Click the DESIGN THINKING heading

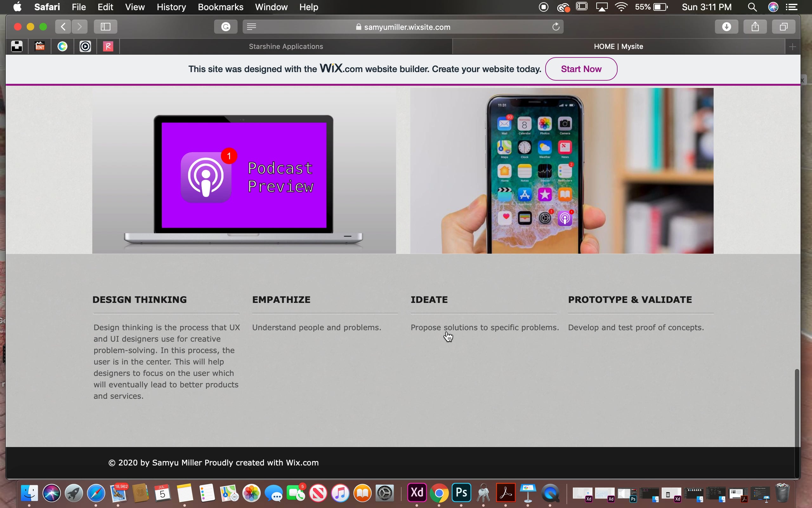point(140,299)
